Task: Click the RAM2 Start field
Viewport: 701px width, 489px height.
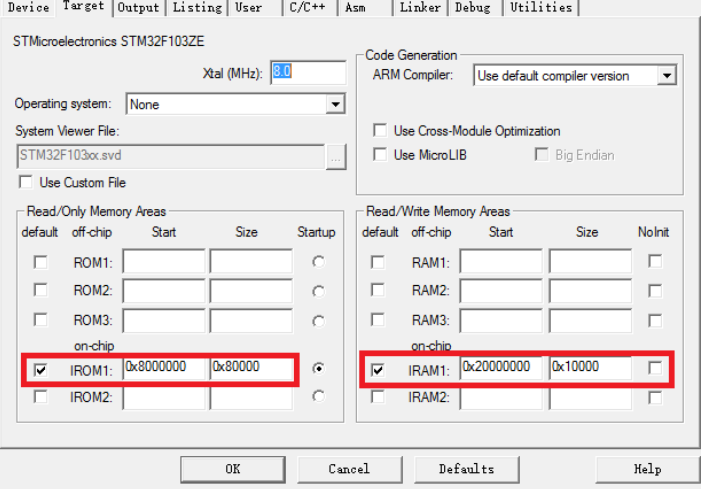Action: pos(501,291)
